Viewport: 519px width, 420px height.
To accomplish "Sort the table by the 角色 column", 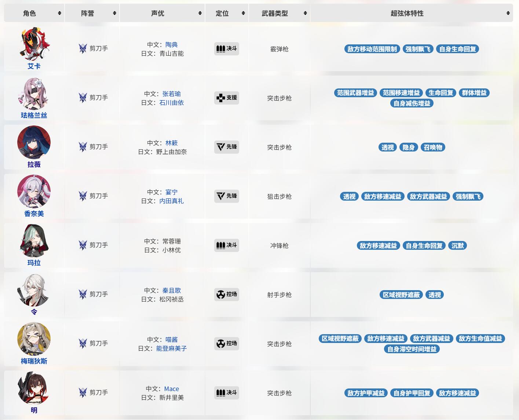I will click(x=59, y=13).
